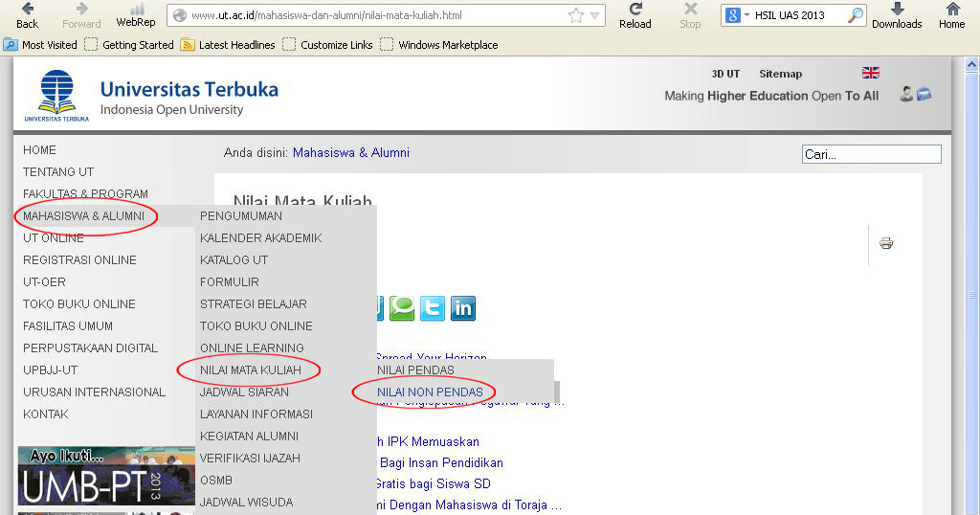
Task: Expand NILAI MATA KULIAH submenu
Action: coord(251,370)
